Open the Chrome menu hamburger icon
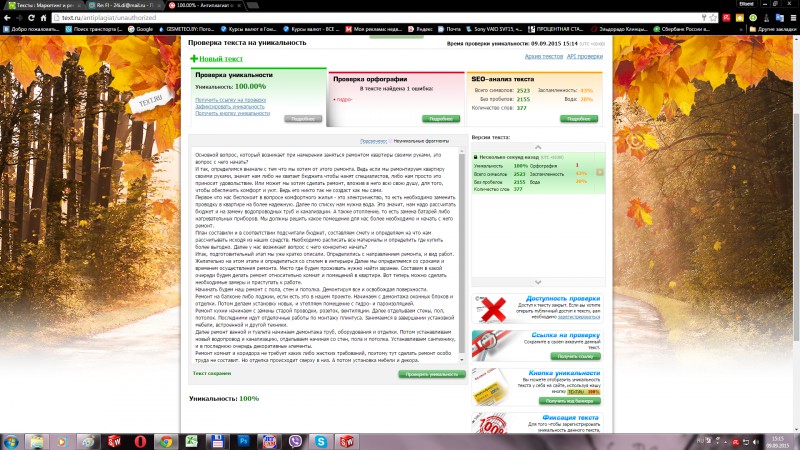The image size is (800, 450). [793, 18]
